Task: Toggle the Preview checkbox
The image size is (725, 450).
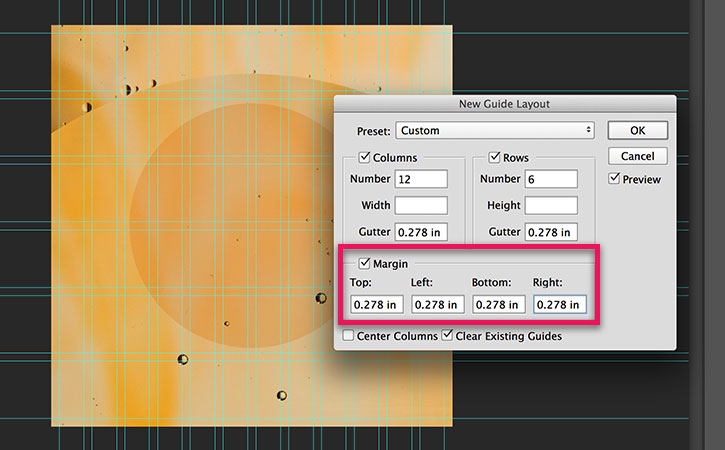Action: (x=614, y=178)
